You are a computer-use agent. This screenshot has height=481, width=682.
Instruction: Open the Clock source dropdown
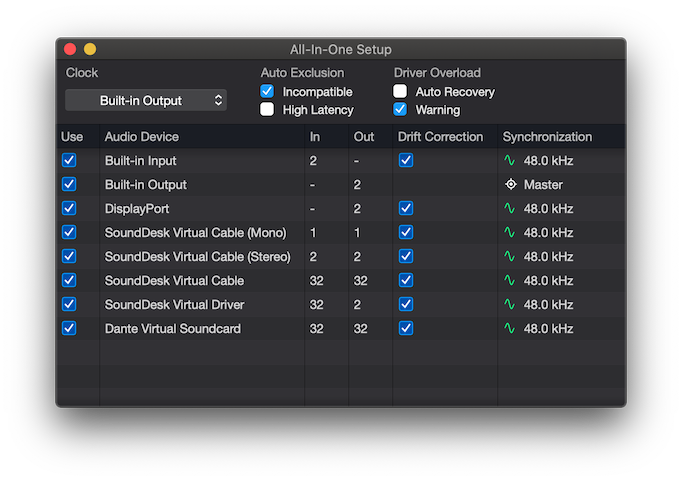(146, 101)
